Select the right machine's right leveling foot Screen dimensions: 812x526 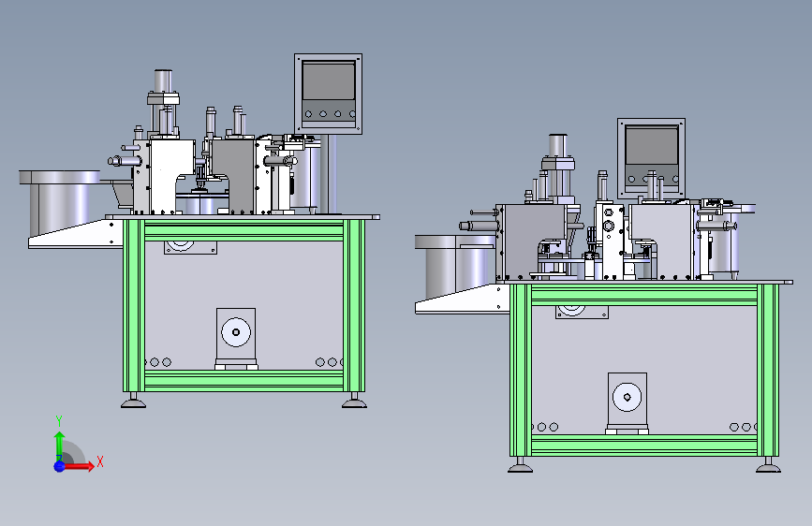769,465
